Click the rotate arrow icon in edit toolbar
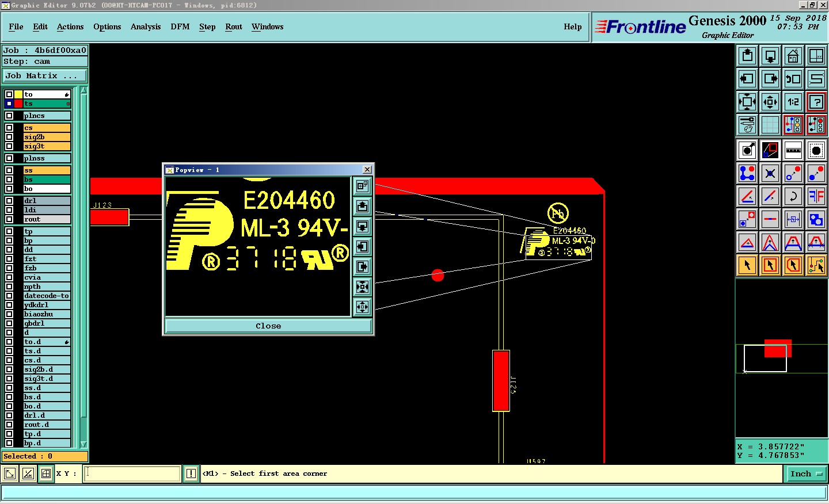 click(x=793, y=196)
